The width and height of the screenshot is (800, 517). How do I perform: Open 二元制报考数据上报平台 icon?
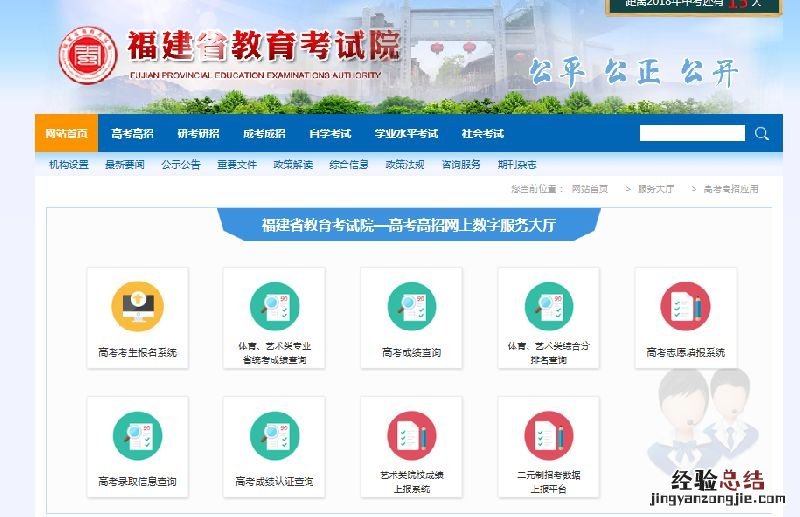pyautogui.click(x=548, y=437)
